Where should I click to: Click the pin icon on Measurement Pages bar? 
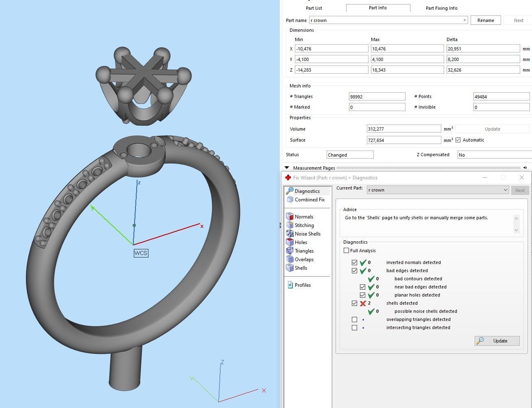tap(525, 168)
